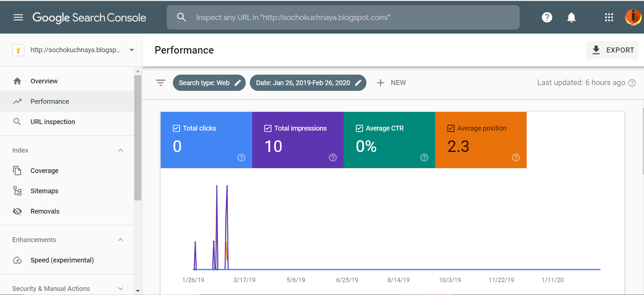Open the property selector dropdown
644x295 pixels.
[x=132, y=50]
